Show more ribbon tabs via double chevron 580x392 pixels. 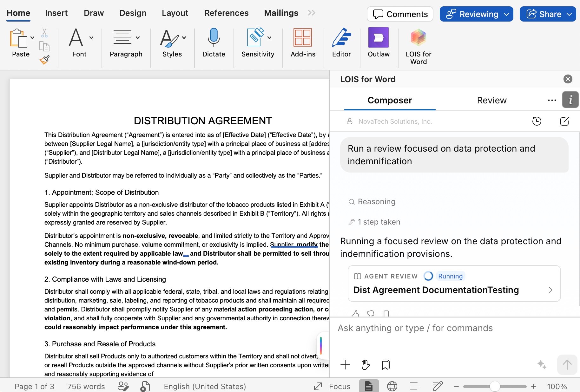point(312,13)
